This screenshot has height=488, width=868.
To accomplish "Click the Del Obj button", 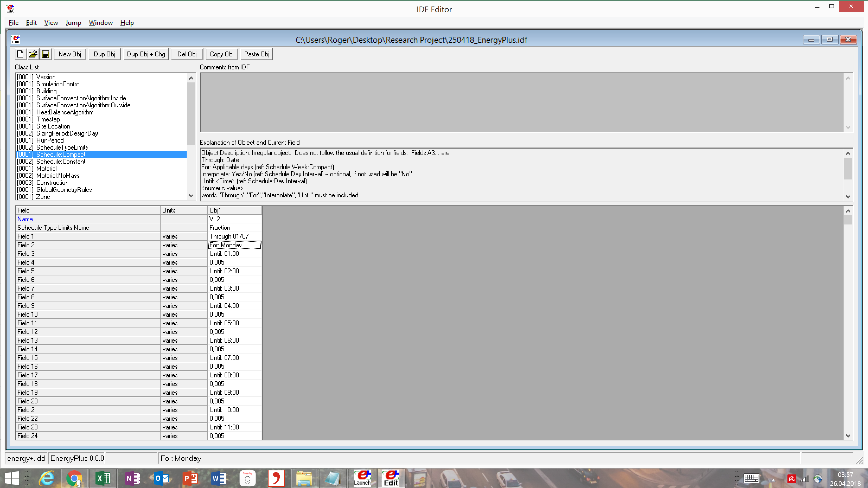I will click(x=187, y=54).
